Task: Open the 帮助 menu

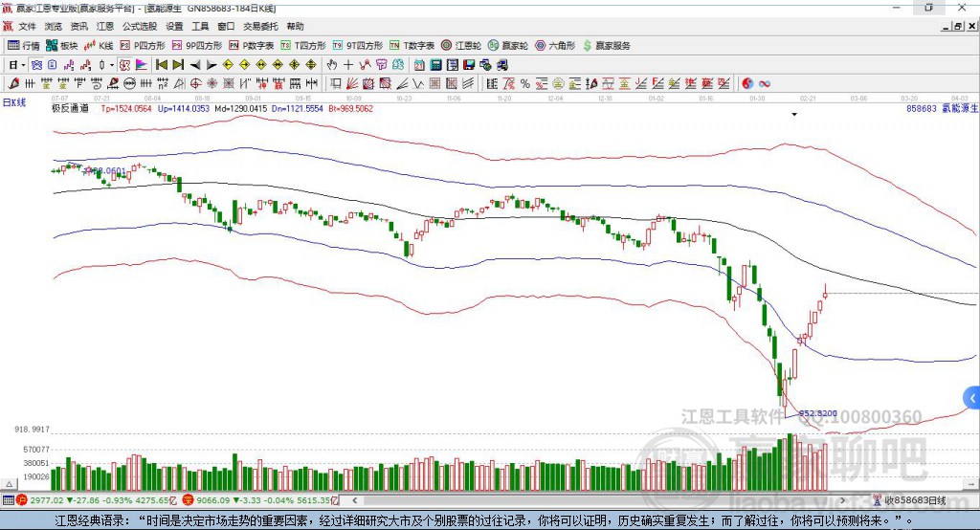Action: 295,26
